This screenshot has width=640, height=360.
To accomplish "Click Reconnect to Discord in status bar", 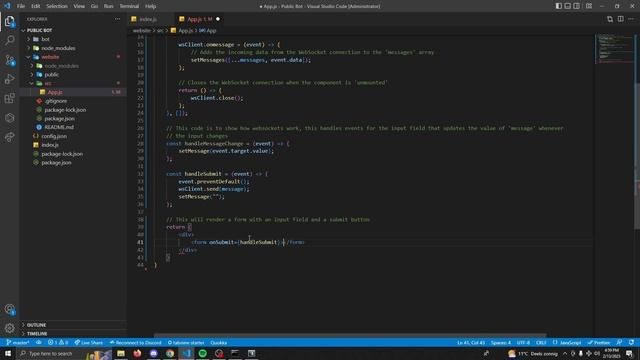I will point(136,342).
